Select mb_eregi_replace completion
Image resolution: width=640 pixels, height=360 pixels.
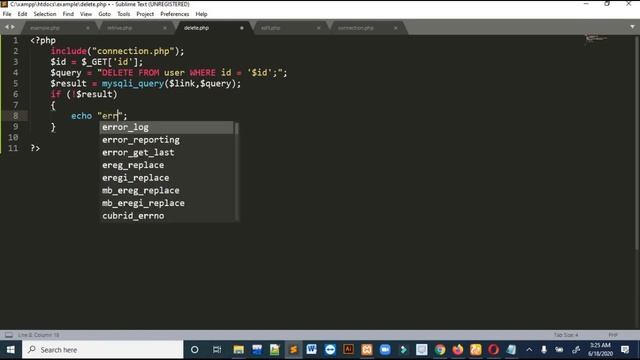(x=167, y=203)
